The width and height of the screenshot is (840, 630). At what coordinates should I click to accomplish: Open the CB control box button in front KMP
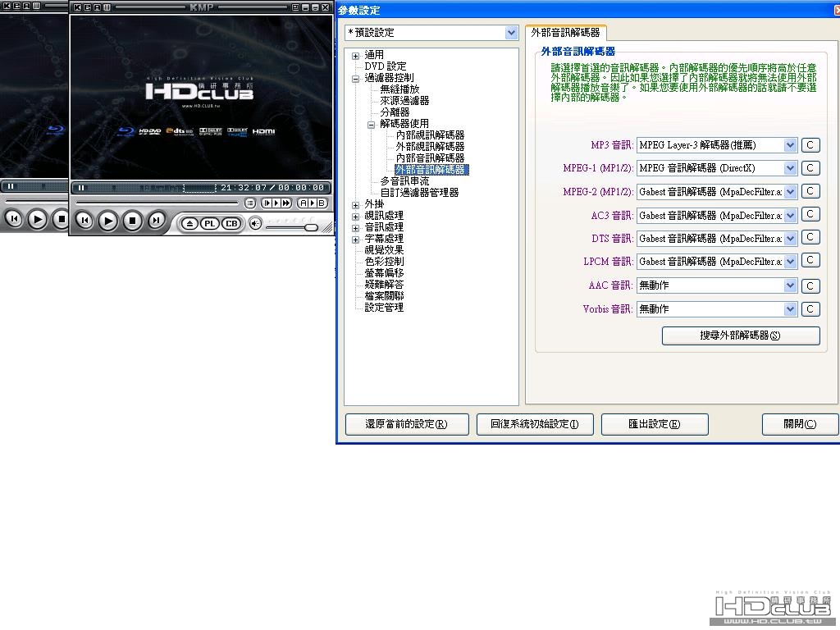(231, 223)
